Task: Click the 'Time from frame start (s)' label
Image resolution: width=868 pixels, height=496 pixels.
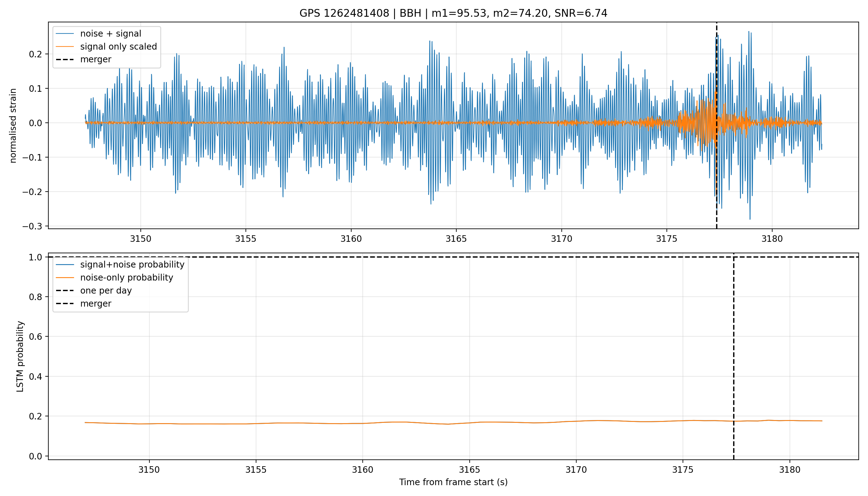Action: click(453, 482)
